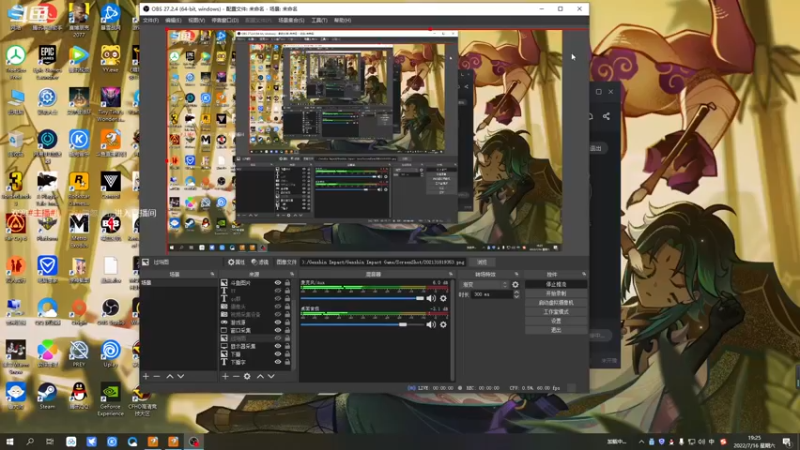
Task: Open the 滤镜 filters button in source toolbar
Action: point(260,262)
